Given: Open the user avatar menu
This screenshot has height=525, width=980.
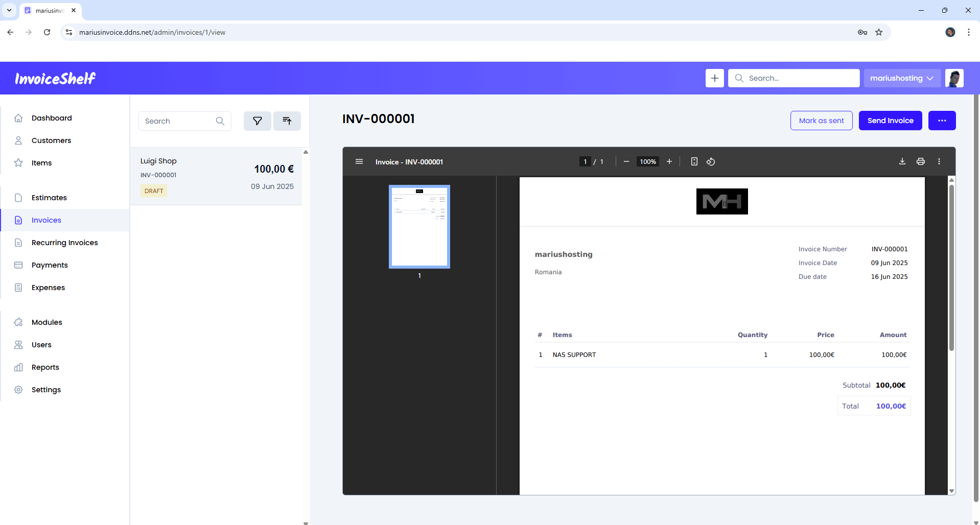Looking at the screenshot, I should (954, 78).
